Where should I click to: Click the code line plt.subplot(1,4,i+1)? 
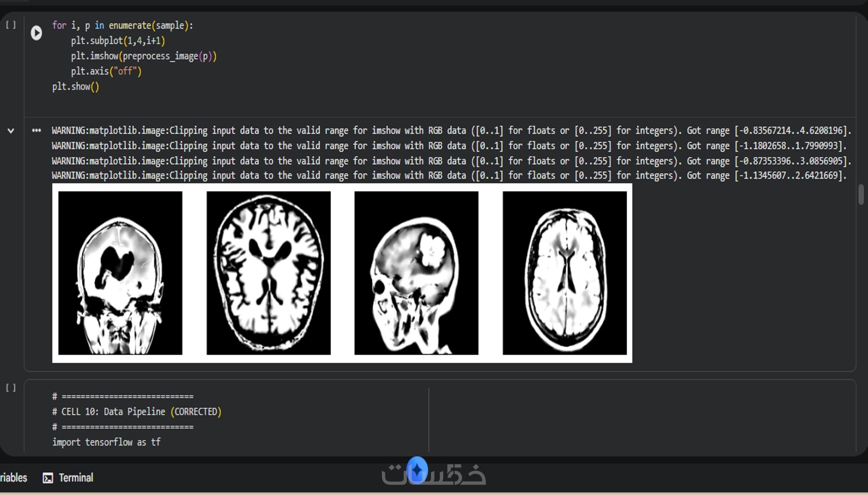118,40
